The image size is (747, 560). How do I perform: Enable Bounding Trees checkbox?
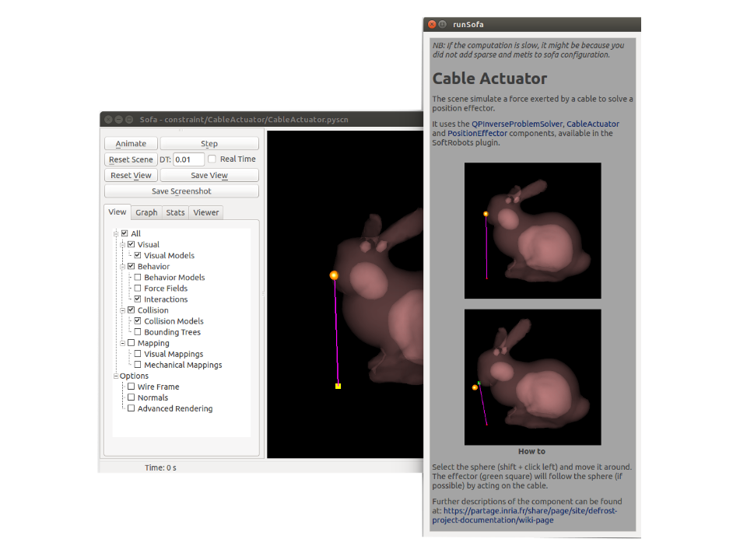tap(138, 332)
